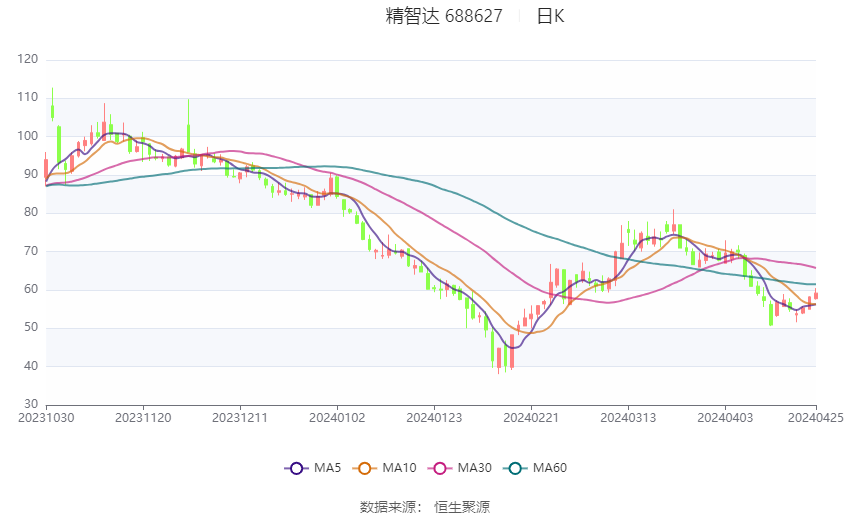Click the y-axis value 90
Screen dimensions: 850x517
tap(31, 174)
